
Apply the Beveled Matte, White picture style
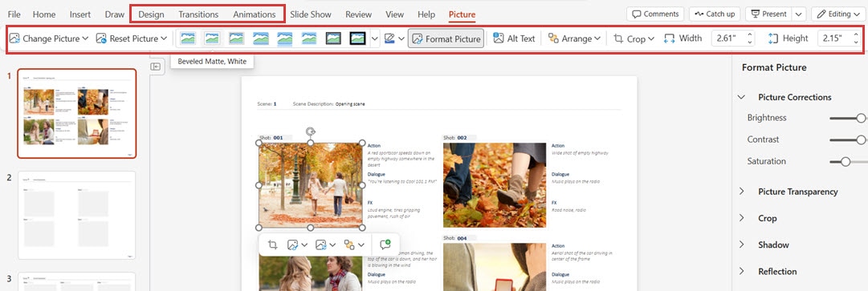[213, 38]
